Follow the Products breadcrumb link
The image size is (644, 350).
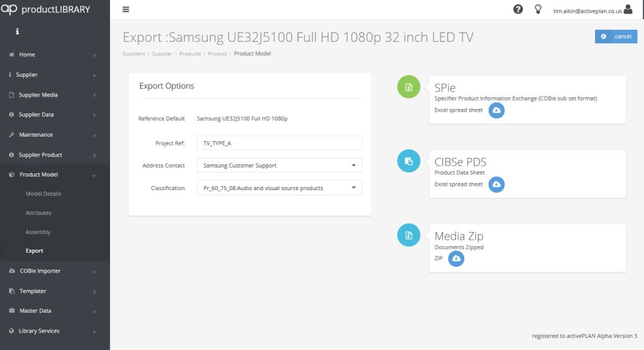(x=190, y=53)
